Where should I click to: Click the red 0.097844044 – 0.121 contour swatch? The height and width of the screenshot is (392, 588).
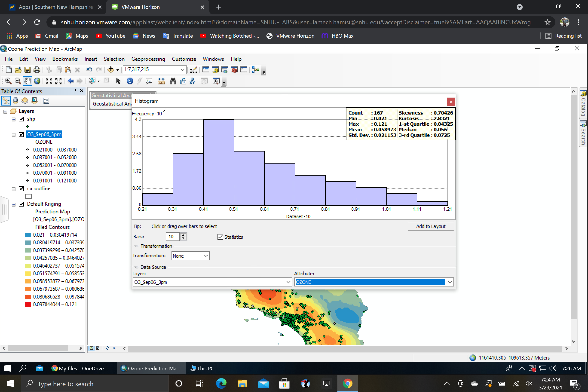[28, 305]
